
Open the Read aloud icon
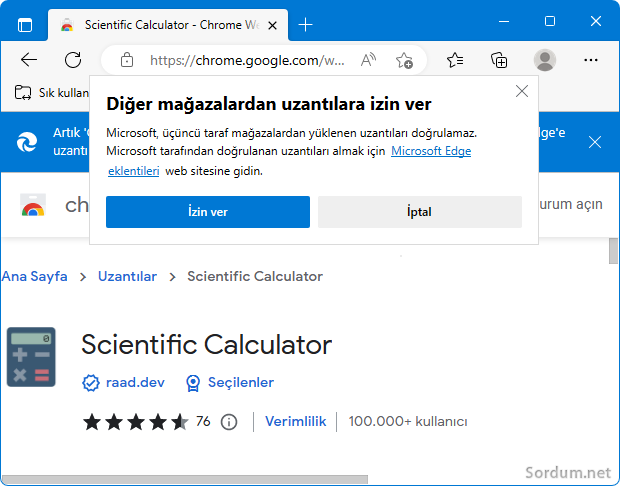[368, 60]
